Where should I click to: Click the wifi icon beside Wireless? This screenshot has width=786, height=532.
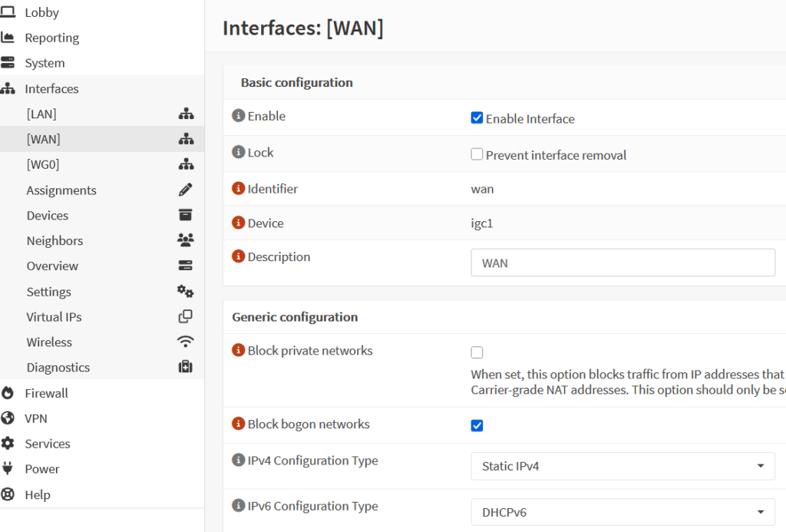coord(185,342)
